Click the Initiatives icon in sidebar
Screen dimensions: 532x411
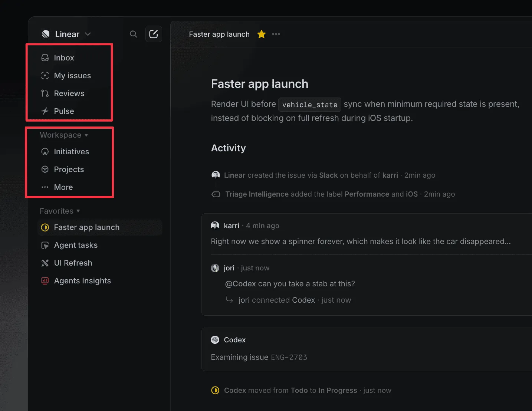45,152
